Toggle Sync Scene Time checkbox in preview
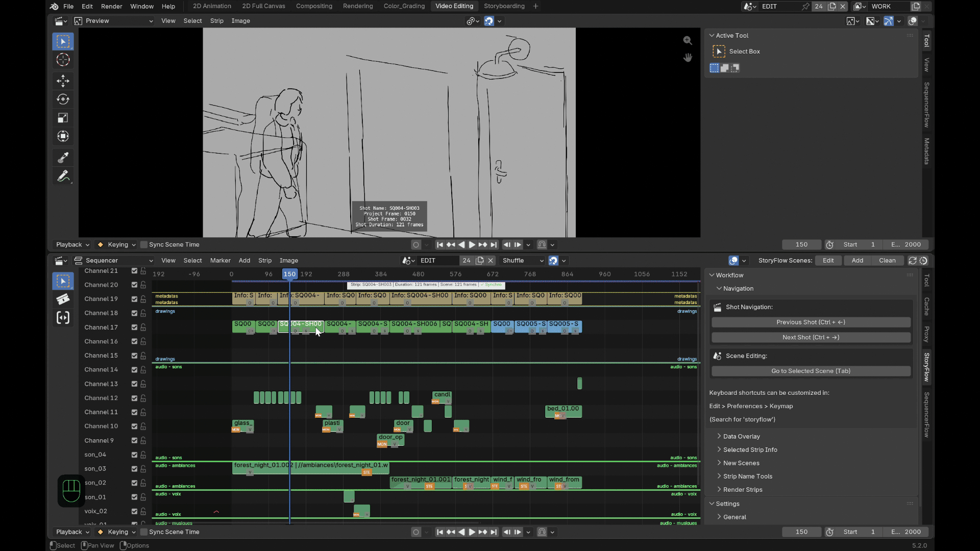 (x=144, y=245)
